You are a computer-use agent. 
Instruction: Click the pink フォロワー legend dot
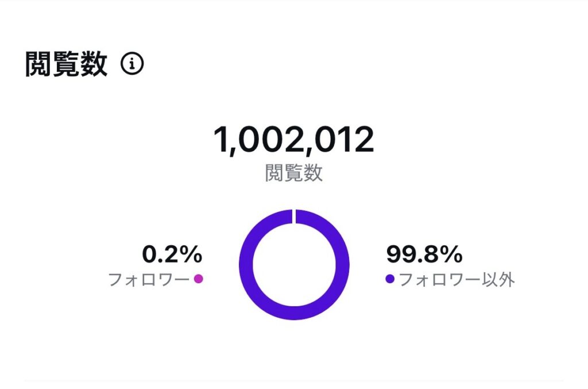tap(198, 279)
